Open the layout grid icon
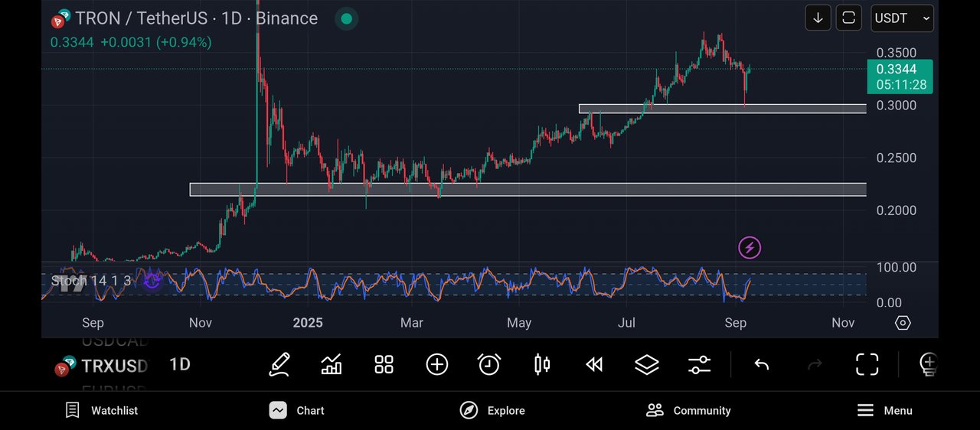980x430 pixels. tap(384, 364)
